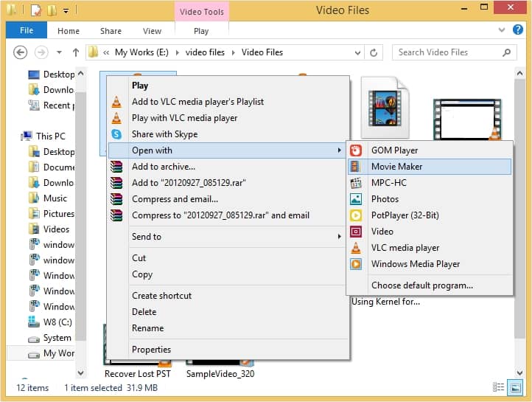Expand the address bar history dropdown
The image size is (532, 402).
[x=357, y=52]
